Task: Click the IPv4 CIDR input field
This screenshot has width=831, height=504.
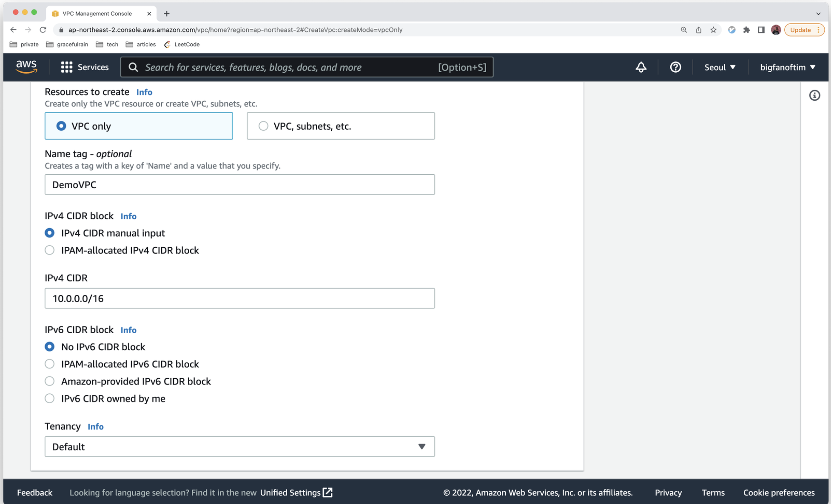Action: pyautogui.click(x=239, y=298)
